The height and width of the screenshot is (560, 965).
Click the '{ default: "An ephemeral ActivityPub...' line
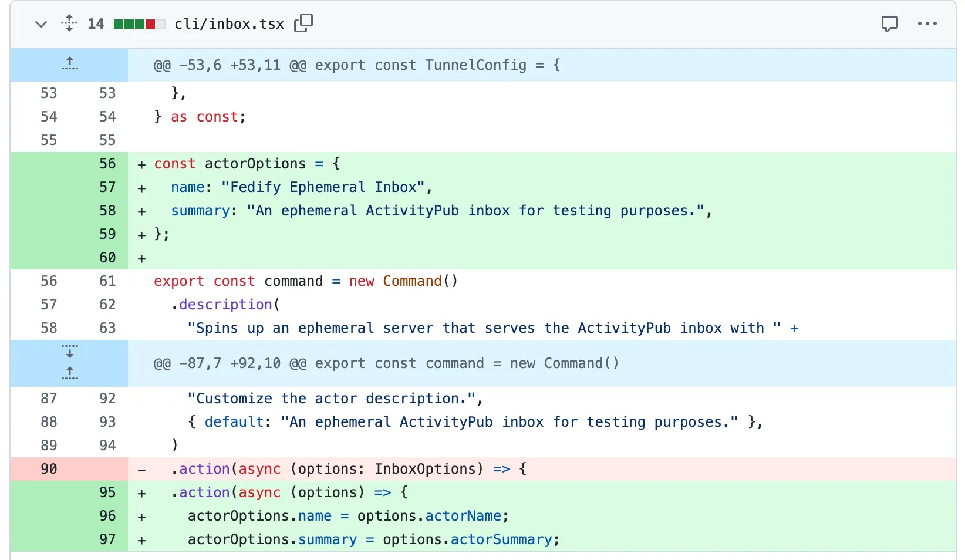coord(475,422)
